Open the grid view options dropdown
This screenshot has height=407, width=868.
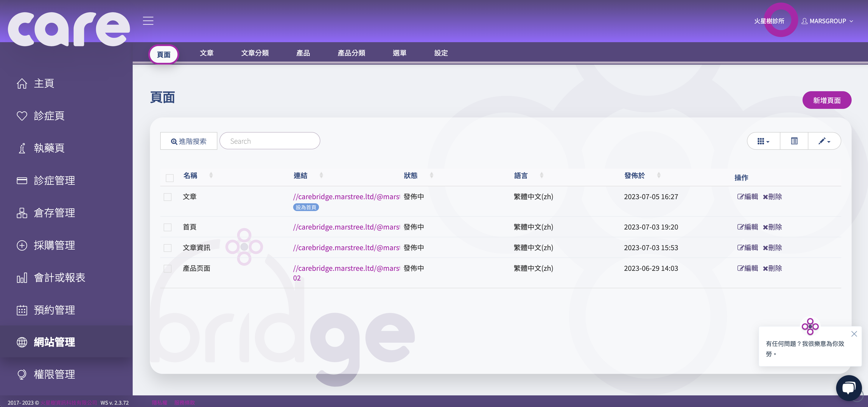click(x=763, y=141)
